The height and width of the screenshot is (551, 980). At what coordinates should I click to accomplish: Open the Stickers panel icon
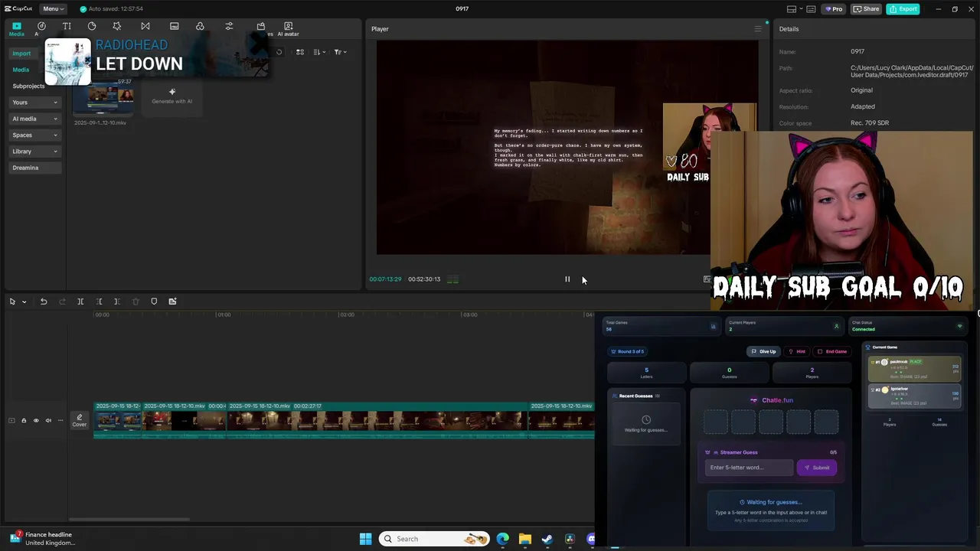(92, 26)
